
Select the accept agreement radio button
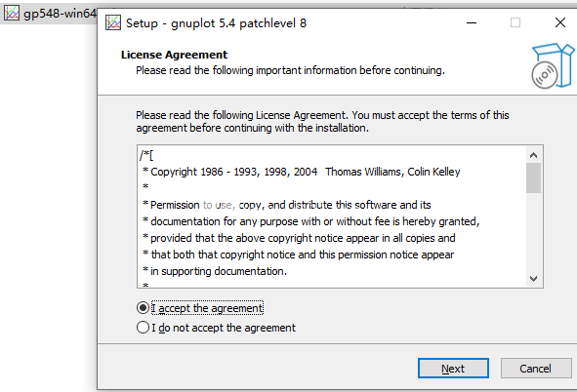click(x=143, y=308)
